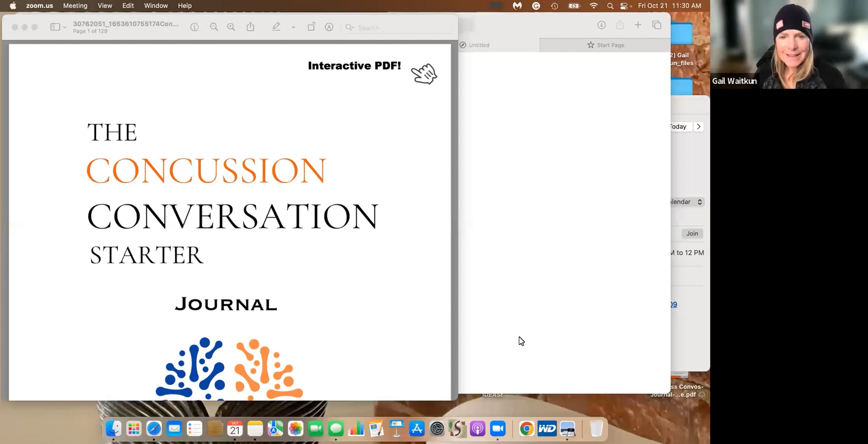Open the Meeting menu
The width and height of the screenshot is (868, 444).
tap(75, 6)
